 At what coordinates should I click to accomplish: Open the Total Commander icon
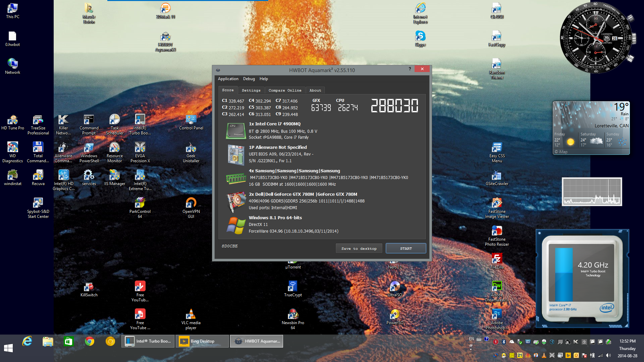[38, 153]
